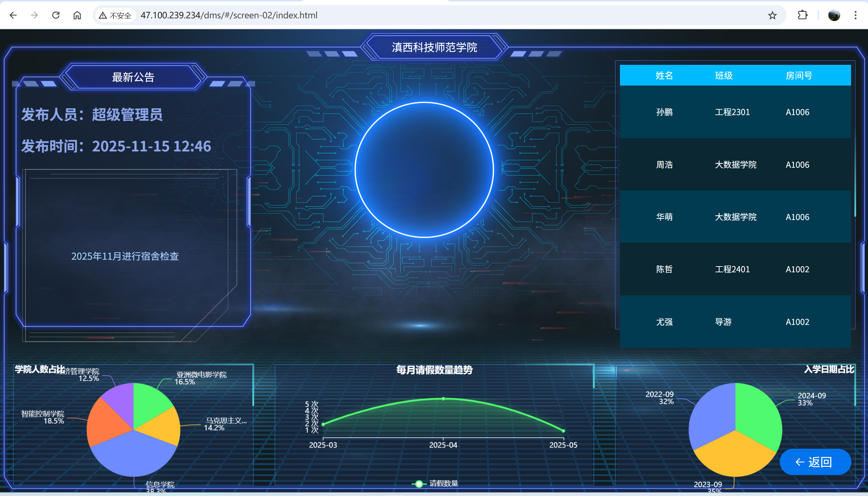
Task: Click the 滇西科技师范学院 title banner
Action: coord(434,47)
